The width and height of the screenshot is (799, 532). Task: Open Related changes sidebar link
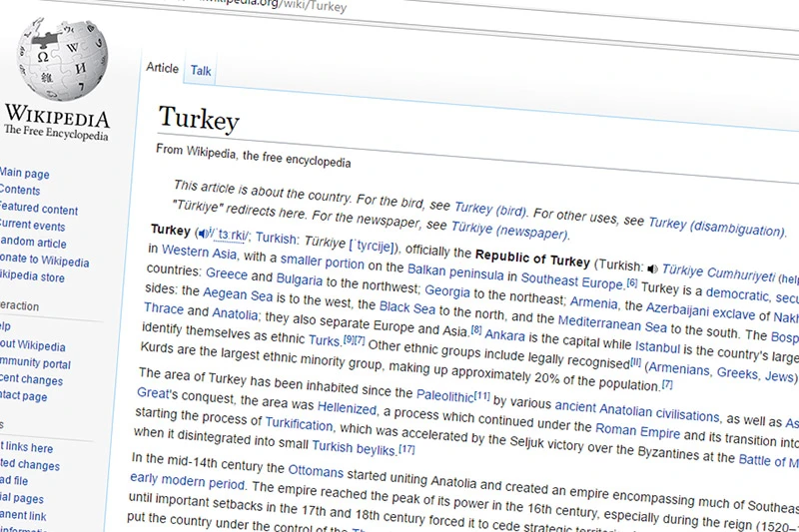(30, 465)
